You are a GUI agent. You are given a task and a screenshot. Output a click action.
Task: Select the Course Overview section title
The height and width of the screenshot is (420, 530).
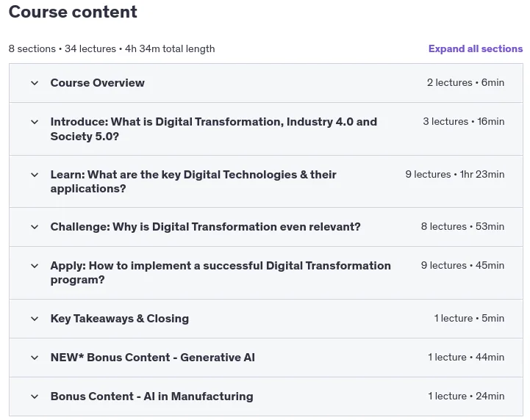(97, 83)
